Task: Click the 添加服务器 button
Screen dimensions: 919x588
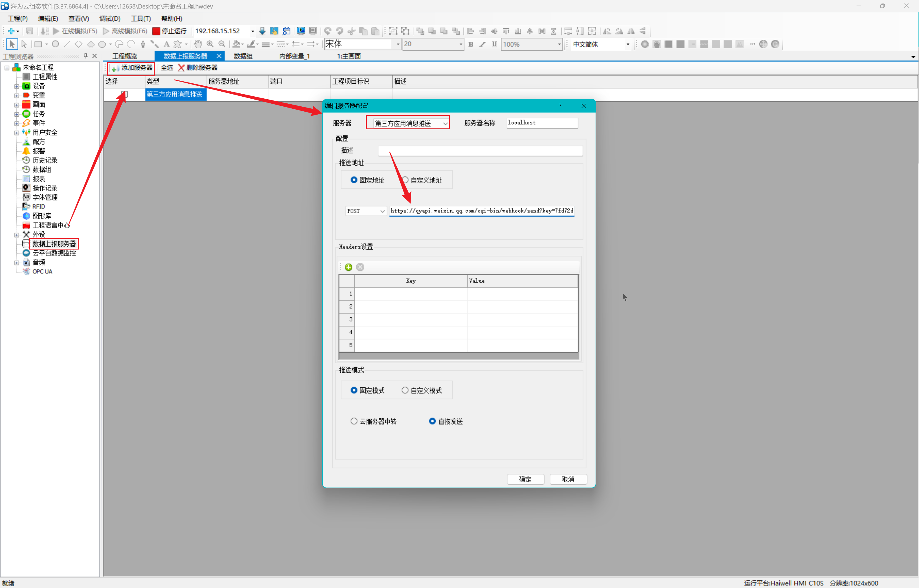Action: 131,68
